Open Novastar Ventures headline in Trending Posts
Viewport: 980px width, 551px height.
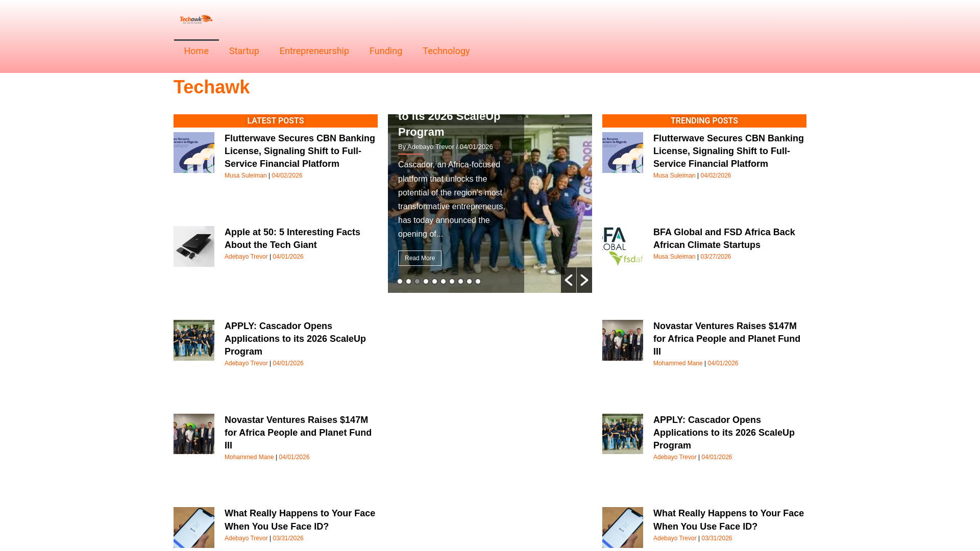727,339
